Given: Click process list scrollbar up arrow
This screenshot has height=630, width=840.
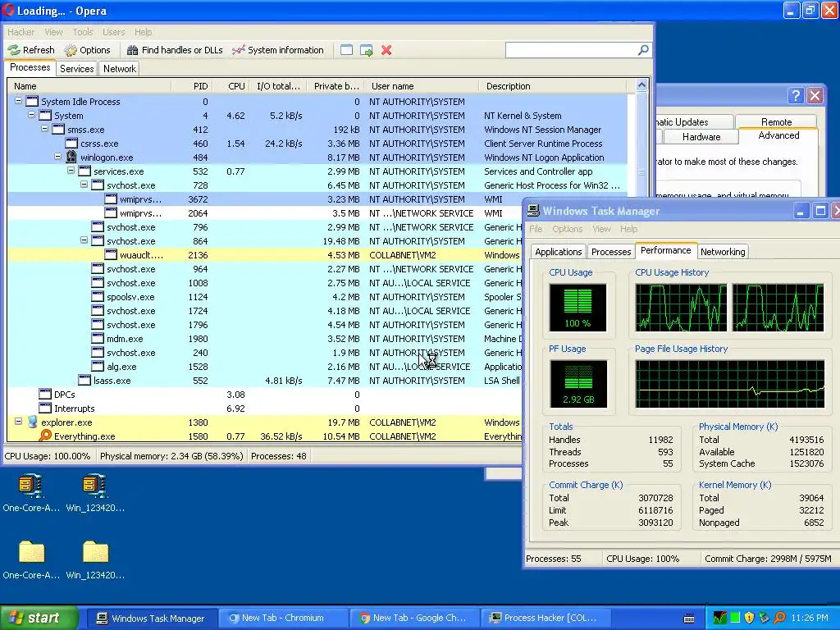Looking at the screenshot, I should click(641, 85).
